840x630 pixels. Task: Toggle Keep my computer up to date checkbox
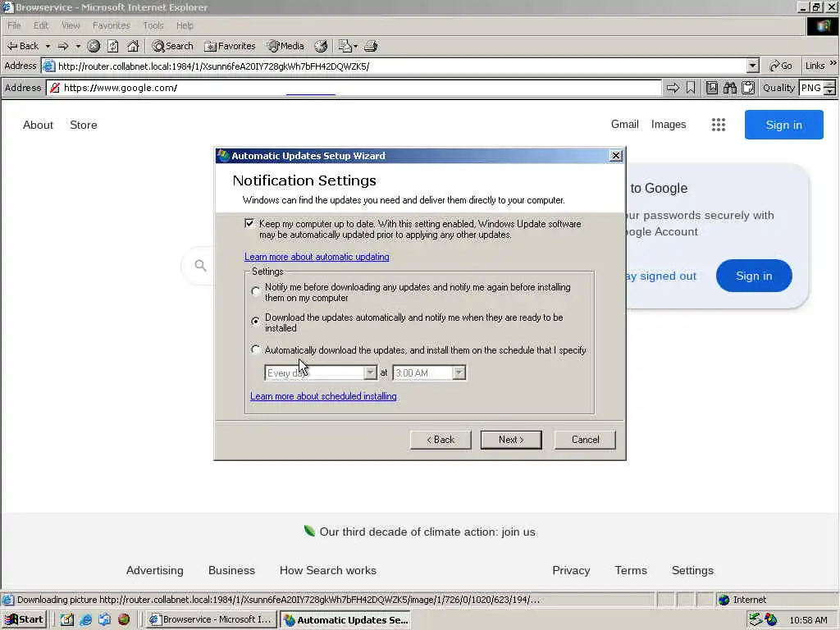[249, 223]
